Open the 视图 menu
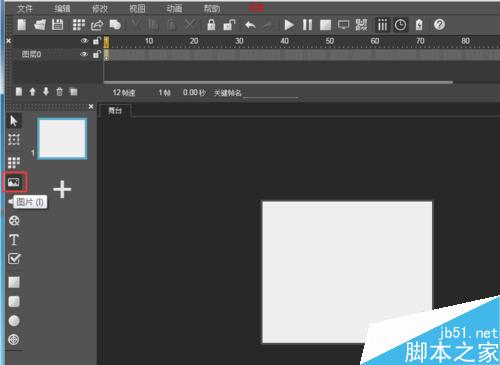 [137, 9]
